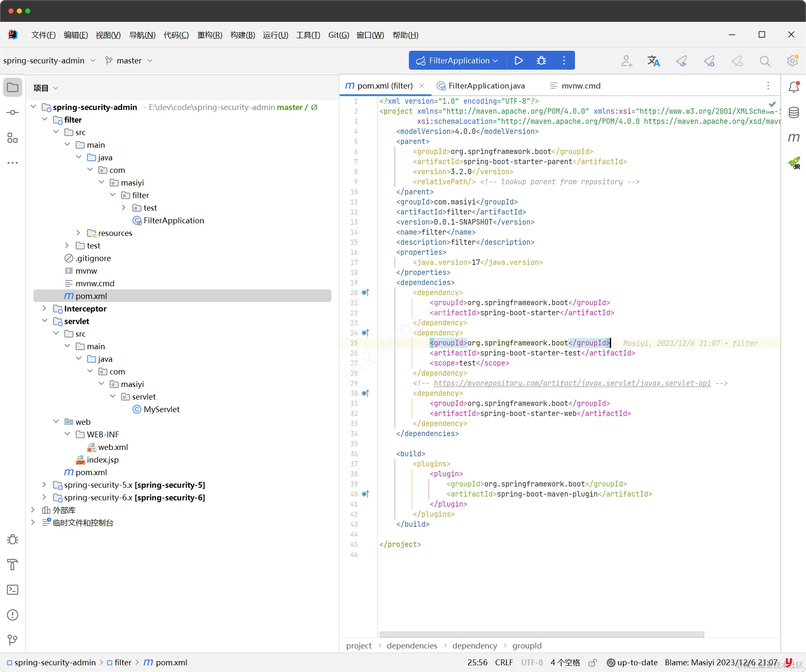The width and height of the screenshot is (806, 672).
Task: Click the Translate icon in toolbar
Action: coord(654,61)
